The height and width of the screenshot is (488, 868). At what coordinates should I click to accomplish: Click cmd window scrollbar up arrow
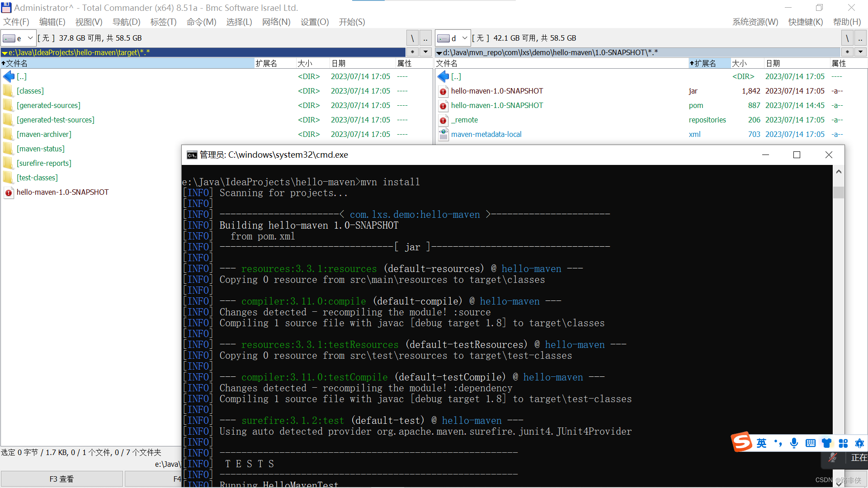pyautogui.click(x=839, y=172)
